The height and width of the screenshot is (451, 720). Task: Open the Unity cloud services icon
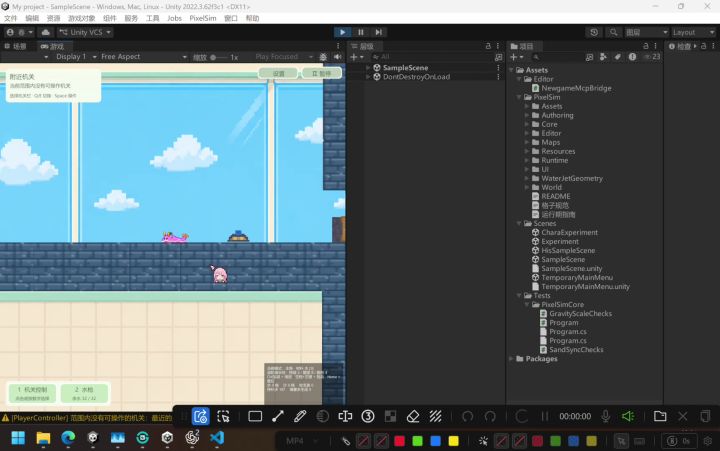point(45,32)
